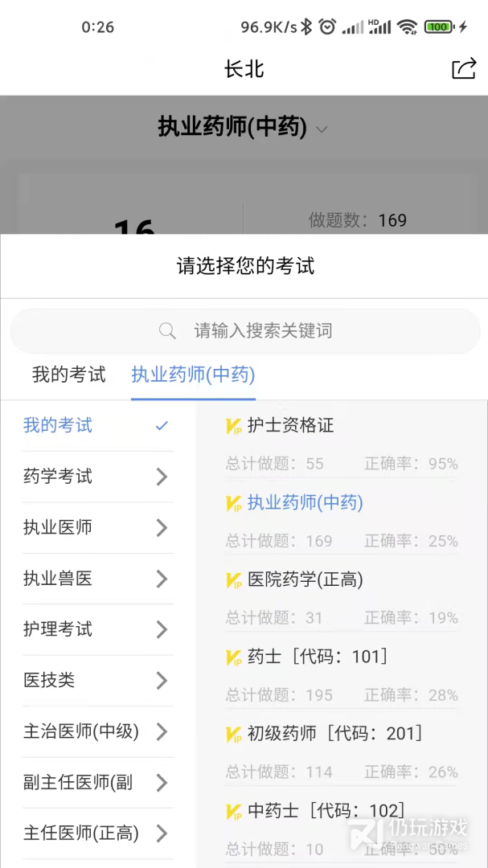Expand the 护理考试 category chevron
Viewport: 488px width, 868px height.
pyautogui.click(x=162, y=629)
